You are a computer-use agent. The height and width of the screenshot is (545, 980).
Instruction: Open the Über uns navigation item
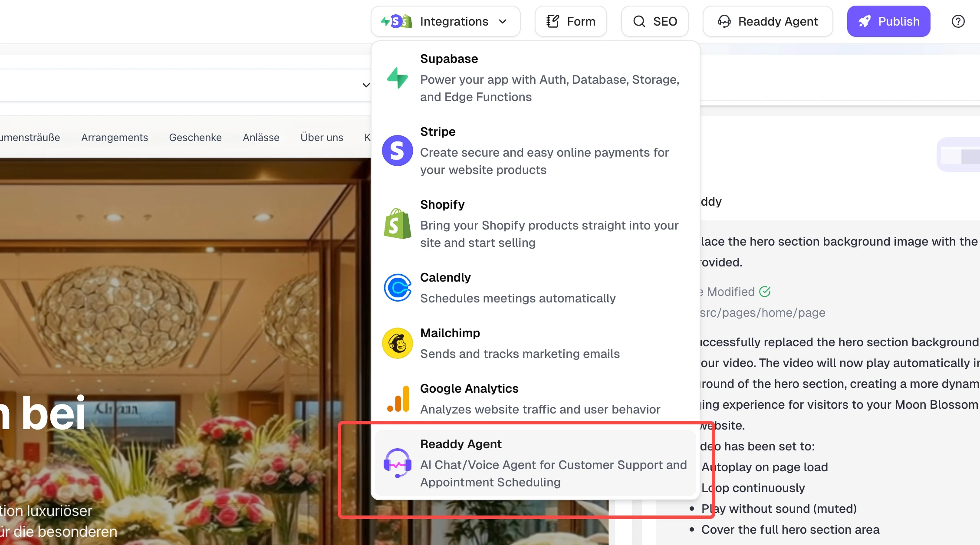coord(321,137)
